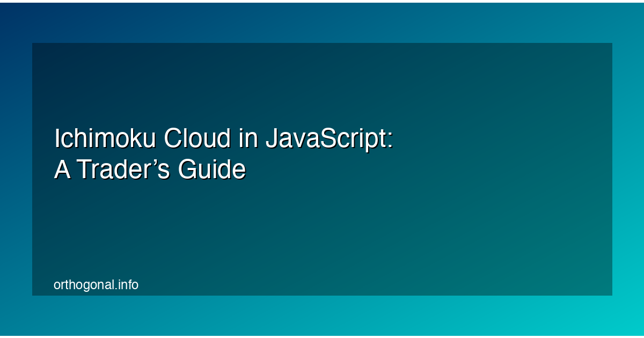Open the orthogonal.info website footer text

click(x=96, y=285)
